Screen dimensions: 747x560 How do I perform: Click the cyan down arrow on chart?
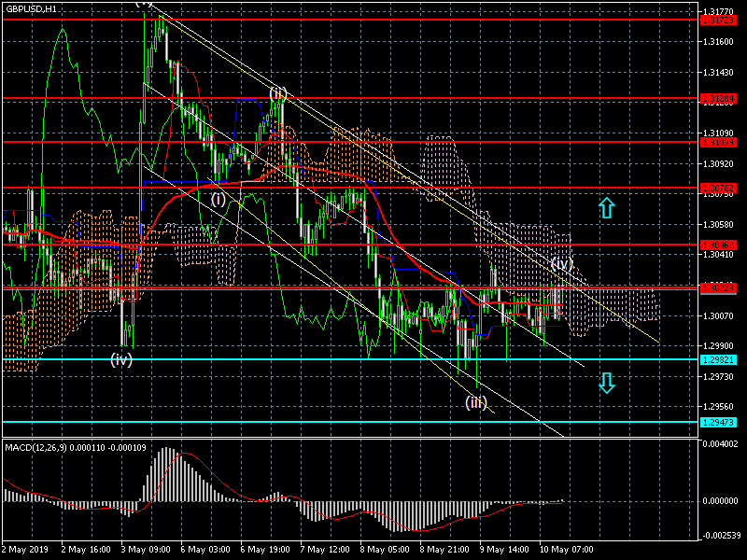click(606, 383)
